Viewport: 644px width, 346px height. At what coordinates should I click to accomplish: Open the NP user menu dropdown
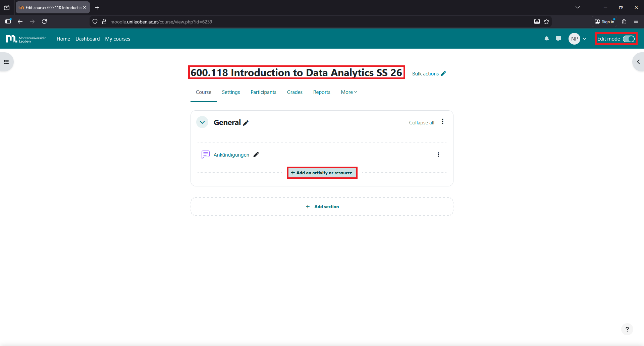pyautogui.click(x=577, y=39)
